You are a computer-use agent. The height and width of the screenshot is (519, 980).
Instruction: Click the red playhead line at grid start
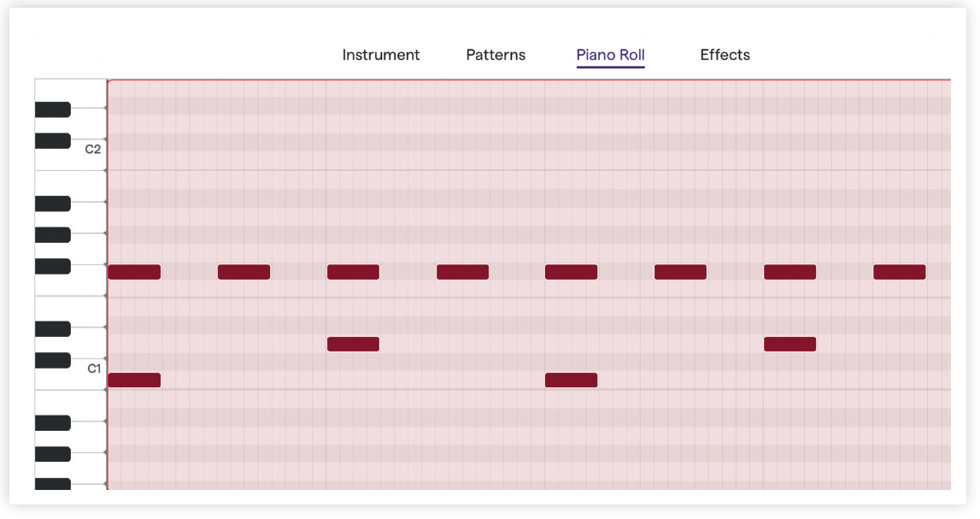[108, 285]
